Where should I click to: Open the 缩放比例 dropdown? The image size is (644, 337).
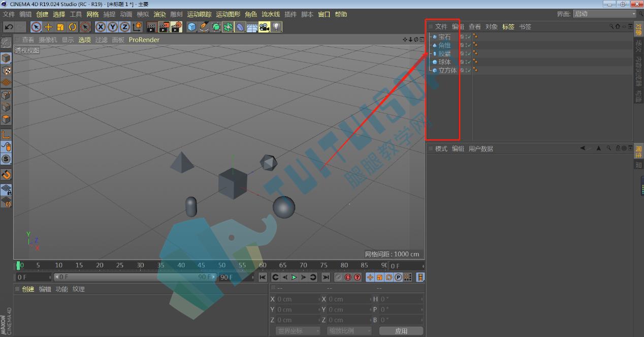click(349, 331)
